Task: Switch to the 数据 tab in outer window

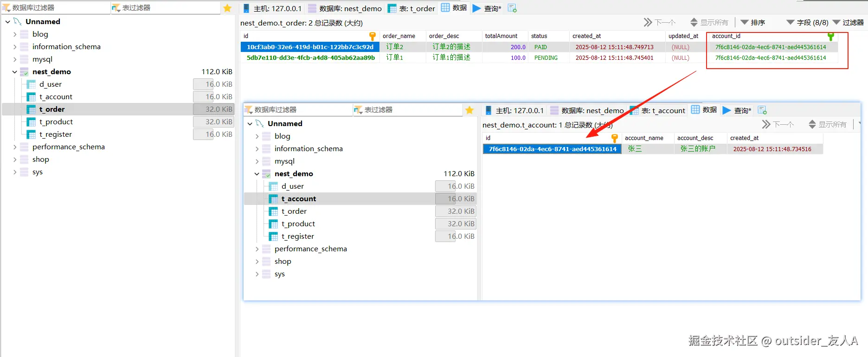Action: tap(454, 8)
